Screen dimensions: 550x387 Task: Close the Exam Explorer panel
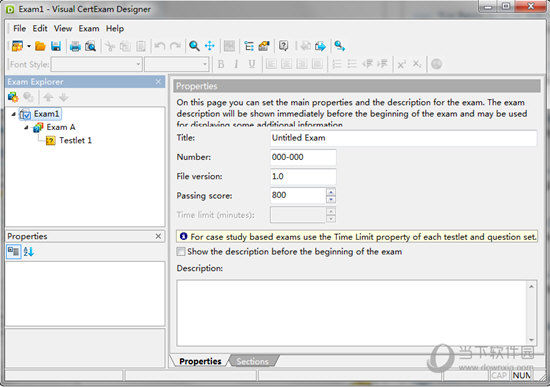coord(158,82)
